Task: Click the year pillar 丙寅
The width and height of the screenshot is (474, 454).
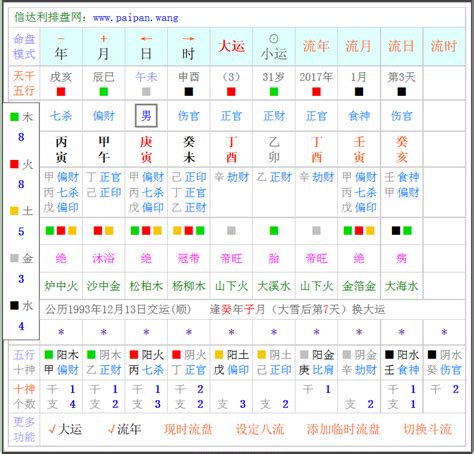Action: (61, 149)
